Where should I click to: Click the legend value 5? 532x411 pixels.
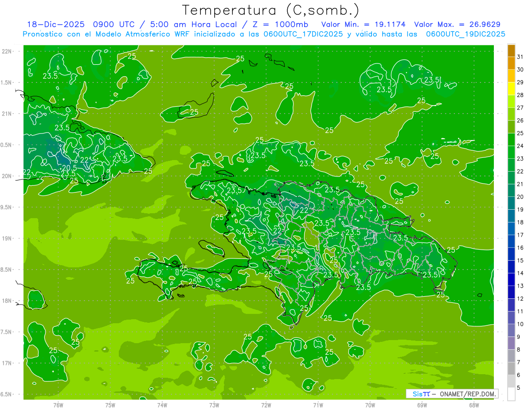[519, 388]
